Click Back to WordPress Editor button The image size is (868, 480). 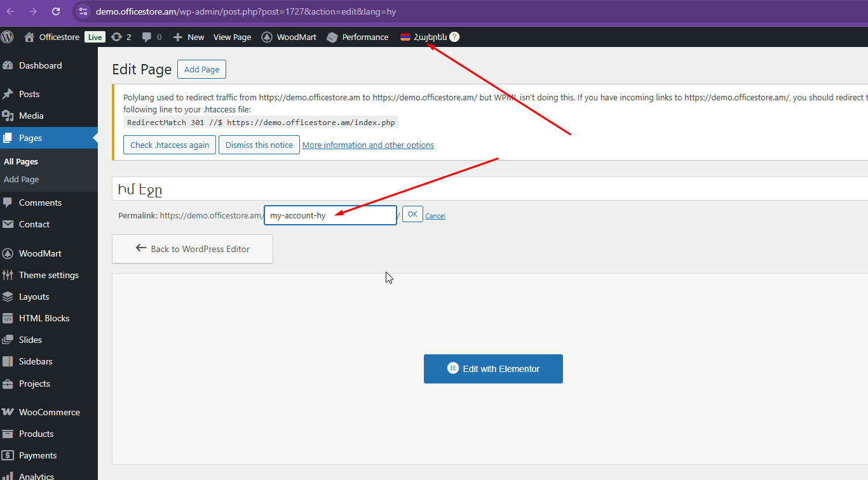[x=193, y=249]
